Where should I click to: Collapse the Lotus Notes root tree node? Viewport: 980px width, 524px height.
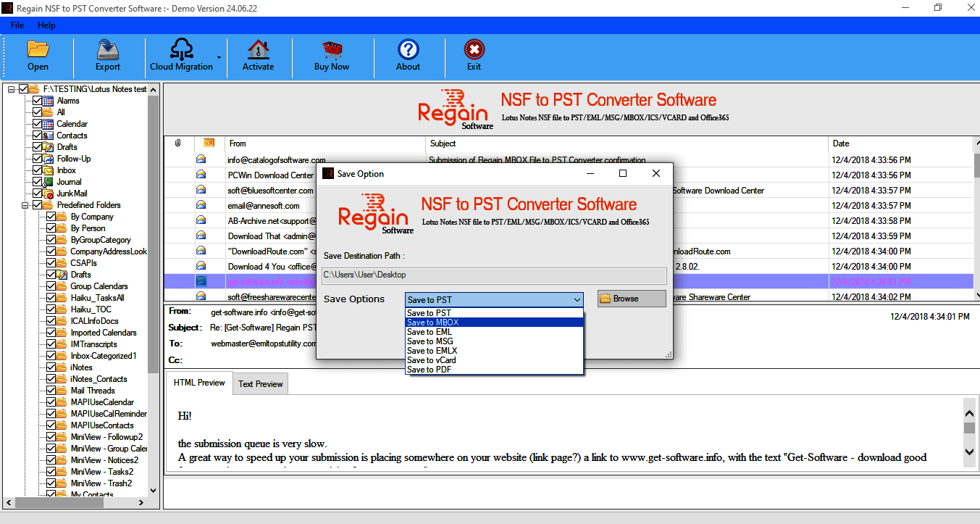tap(10, 89)
